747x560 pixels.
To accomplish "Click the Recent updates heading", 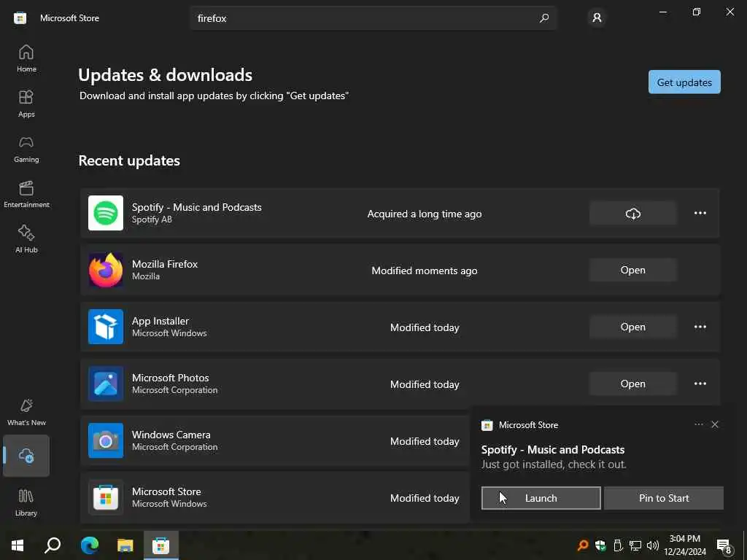I will (x=129, y=160).
